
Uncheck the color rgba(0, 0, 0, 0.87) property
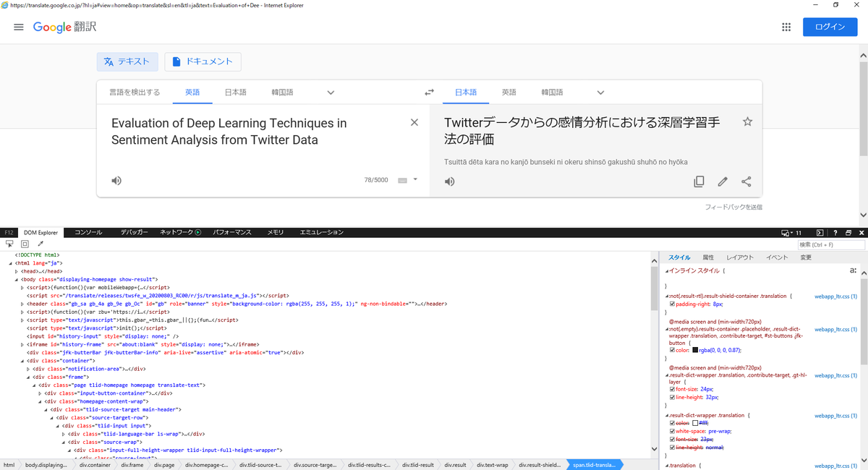(672, 350)
